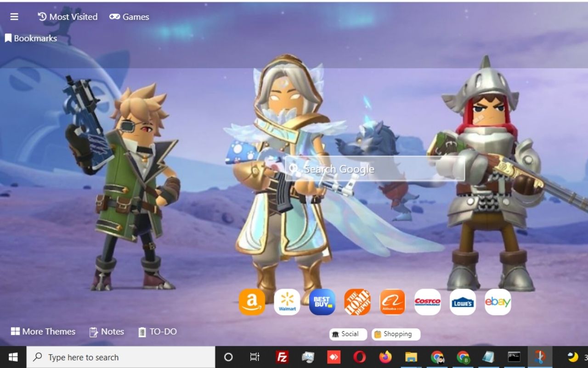Viewport: 588px width, 368px height.
Task: Open the eBay shortcut
Action: coord(498,302)
